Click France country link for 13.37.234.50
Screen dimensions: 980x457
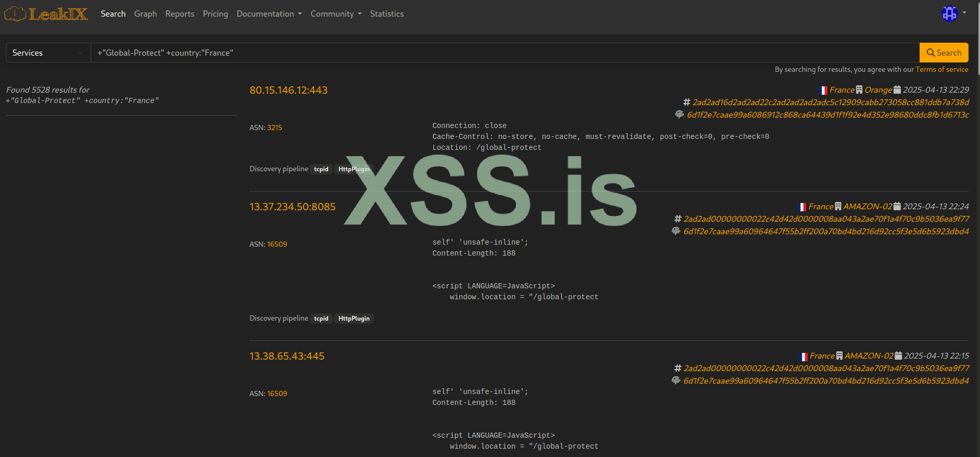(x=821, y=206)
